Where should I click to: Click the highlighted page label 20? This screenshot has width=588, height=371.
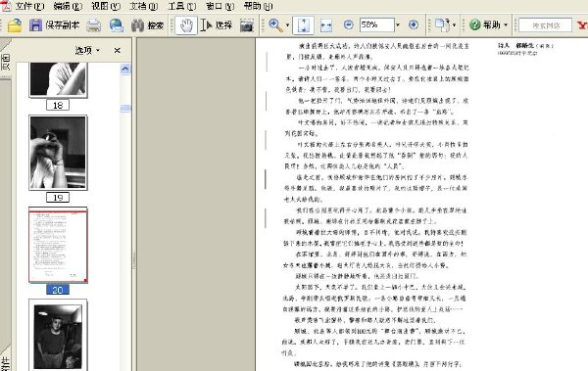pyautogui.click(x=58, y=290)
